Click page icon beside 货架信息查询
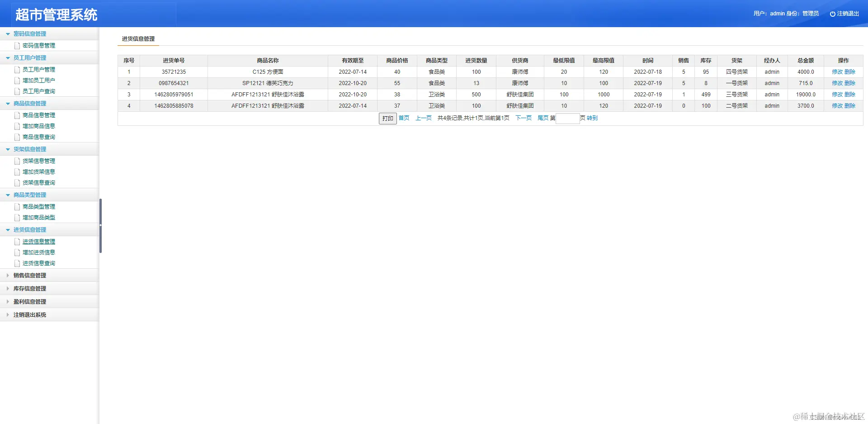 click(x=17, y=183)
